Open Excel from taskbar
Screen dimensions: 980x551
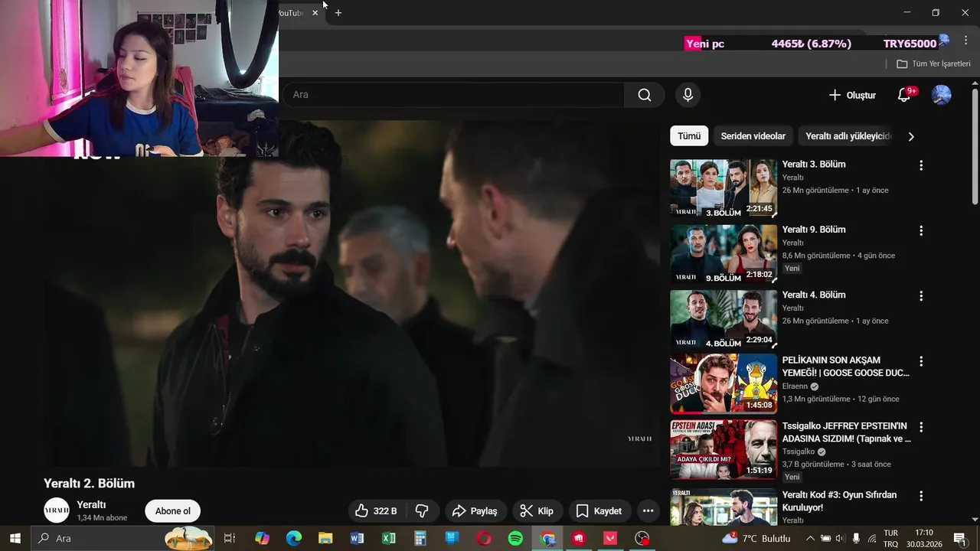pyautogui.click(x=389, y=538)
